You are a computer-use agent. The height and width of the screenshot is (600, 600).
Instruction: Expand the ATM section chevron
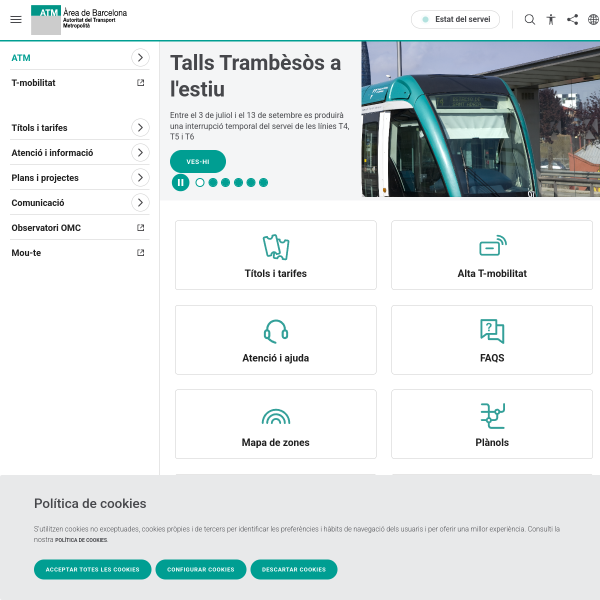(140, 58)
